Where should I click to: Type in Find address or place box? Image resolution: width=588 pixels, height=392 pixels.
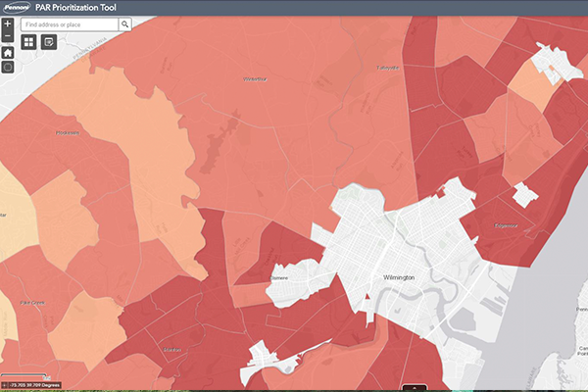[x=69, y=24]
